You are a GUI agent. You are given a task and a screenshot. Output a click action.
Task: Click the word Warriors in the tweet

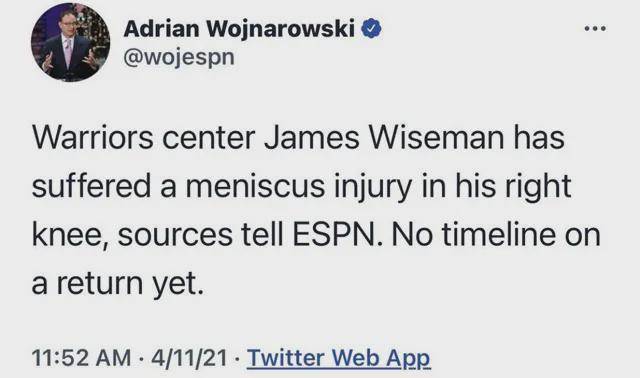[93, 138]
